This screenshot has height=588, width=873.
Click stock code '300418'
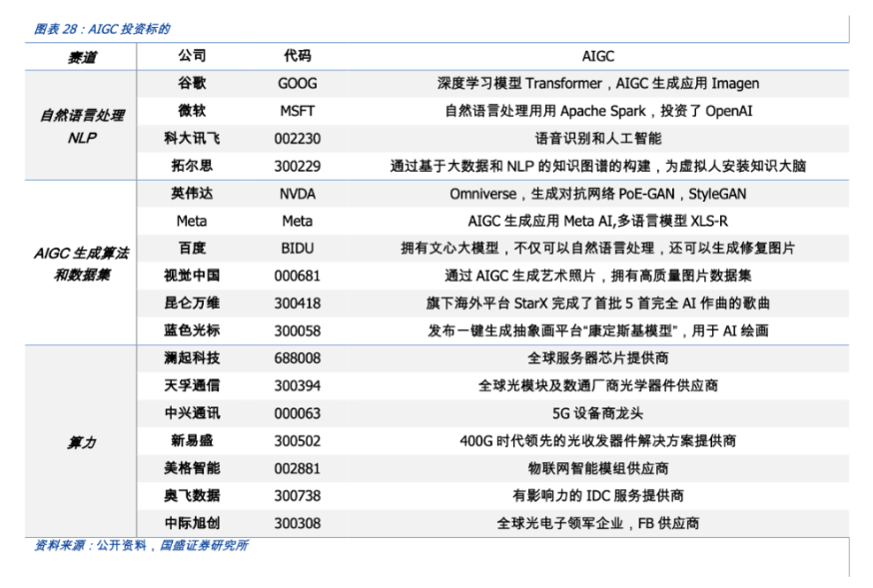tap(298, 303)
